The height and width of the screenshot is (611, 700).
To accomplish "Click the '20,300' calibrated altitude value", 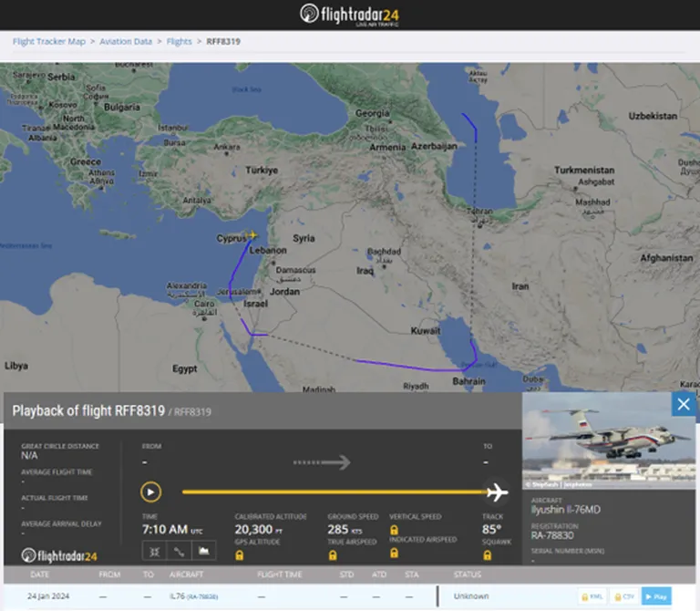I will click(x=253, y=530).
